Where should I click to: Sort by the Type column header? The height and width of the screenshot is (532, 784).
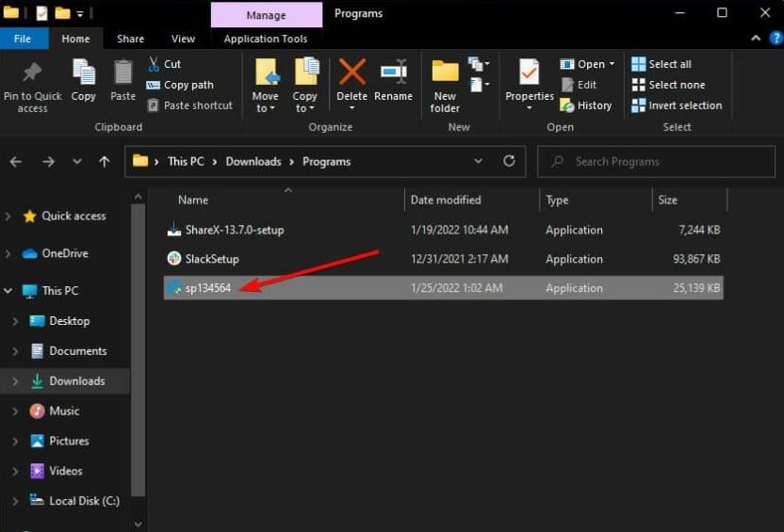click(x=557, y=200)
